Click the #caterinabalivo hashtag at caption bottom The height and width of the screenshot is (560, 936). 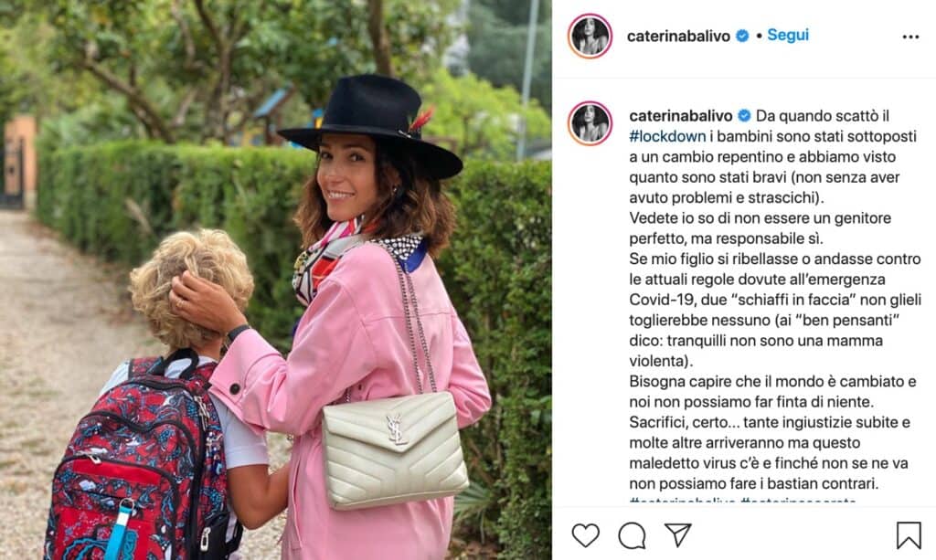682,501
